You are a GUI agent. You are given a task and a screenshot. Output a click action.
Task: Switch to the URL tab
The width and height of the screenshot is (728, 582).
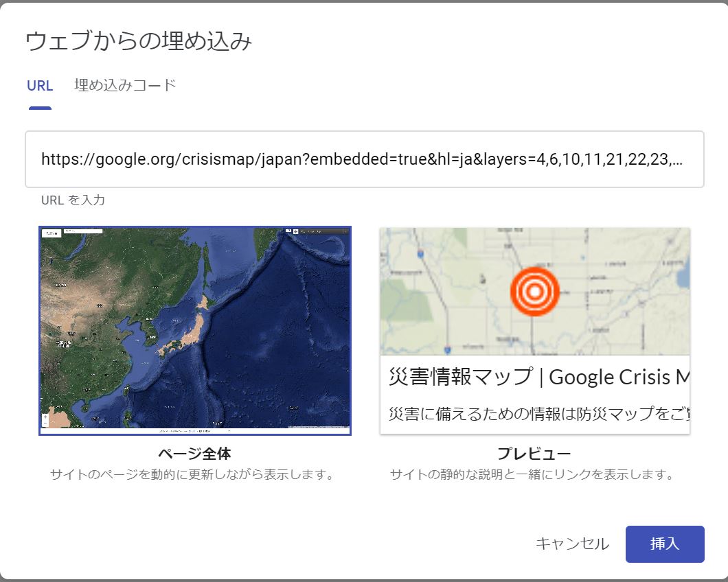click(40, 86)
